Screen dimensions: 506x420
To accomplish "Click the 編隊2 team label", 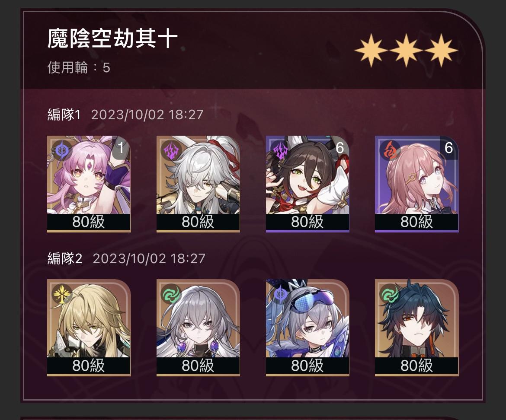I will pyautogui.click(x=64, y=258).
